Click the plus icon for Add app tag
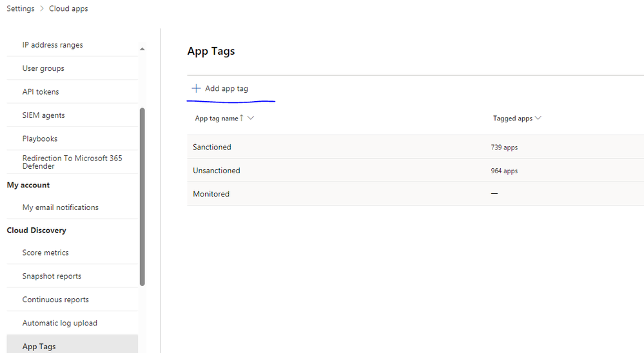Screen dimensions: 644x353 point(196,88)
